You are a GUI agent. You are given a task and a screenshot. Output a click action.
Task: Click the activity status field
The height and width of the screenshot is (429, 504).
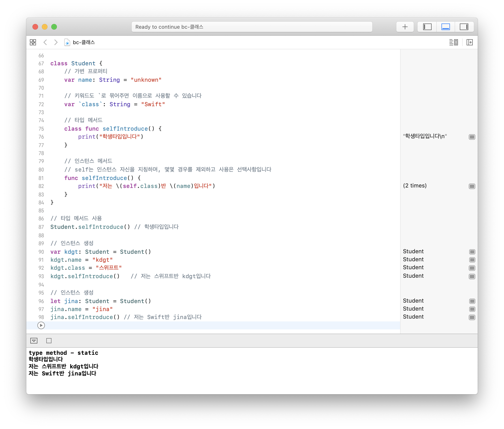point(252,27)
